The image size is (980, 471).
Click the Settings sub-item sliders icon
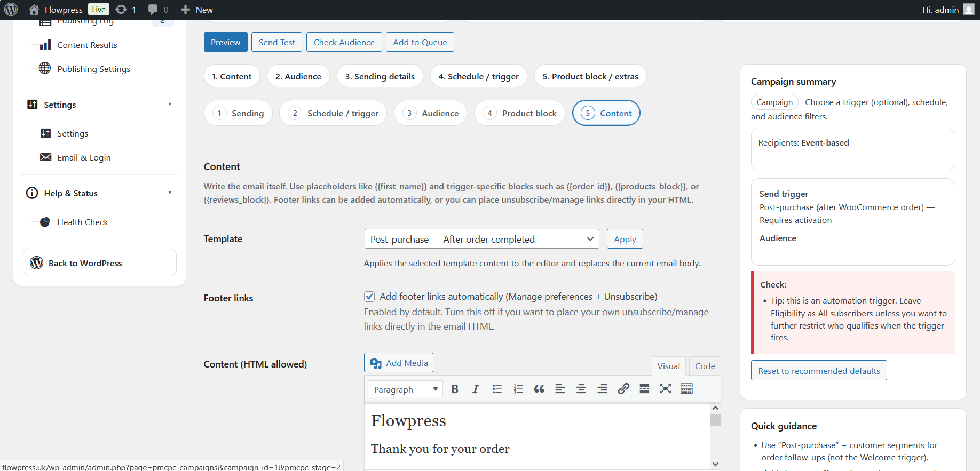coord(46,133)
